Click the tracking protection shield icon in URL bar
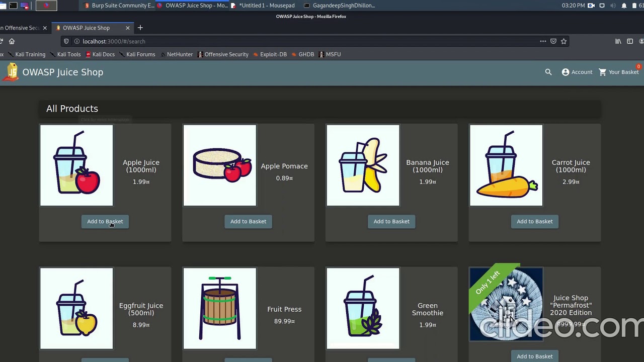The image size is (644, 362). 66,41
